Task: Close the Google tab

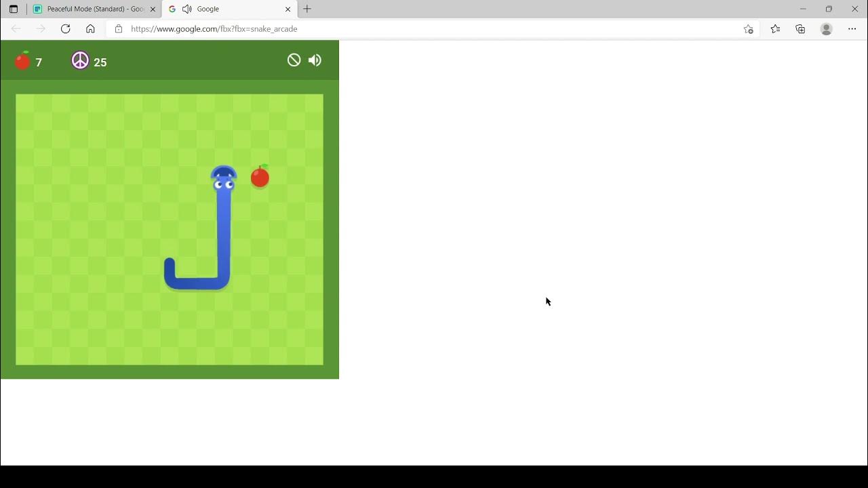Action: coord(288,9)
